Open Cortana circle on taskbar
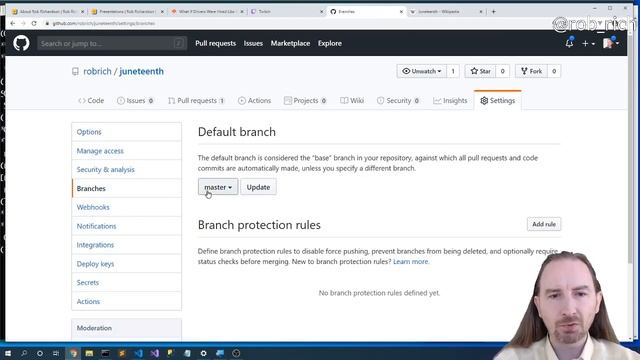The image size is (640, 360). click(40, 353)
